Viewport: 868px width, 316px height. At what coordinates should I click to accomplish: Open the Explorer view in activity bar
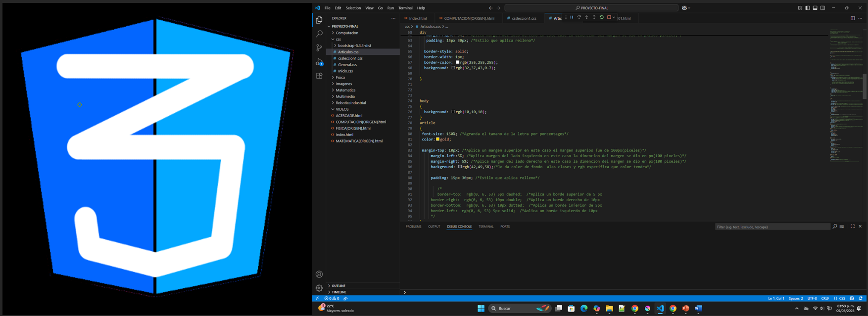(x=319, y=20)
